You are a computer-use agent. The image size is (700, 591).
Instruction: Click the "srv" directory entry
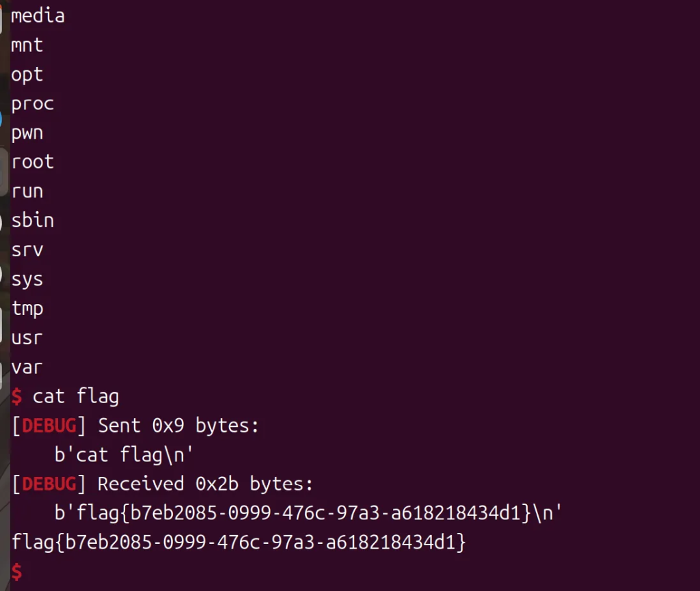27,250
